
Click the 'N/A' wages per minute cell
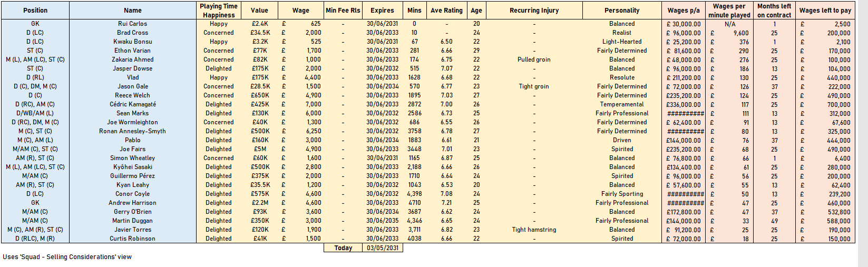click(729, 24)
